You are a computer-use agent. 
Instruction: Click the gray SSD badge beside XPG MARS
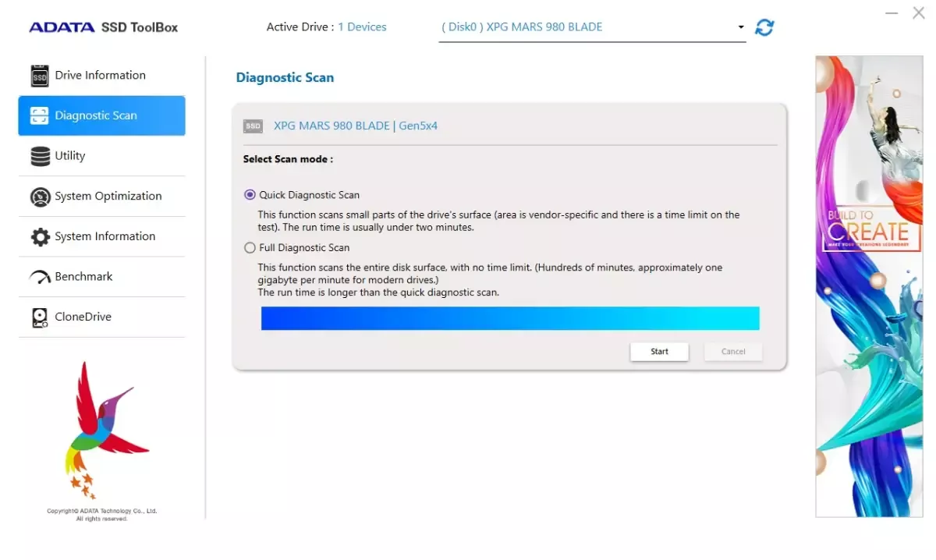click(253, 126)
